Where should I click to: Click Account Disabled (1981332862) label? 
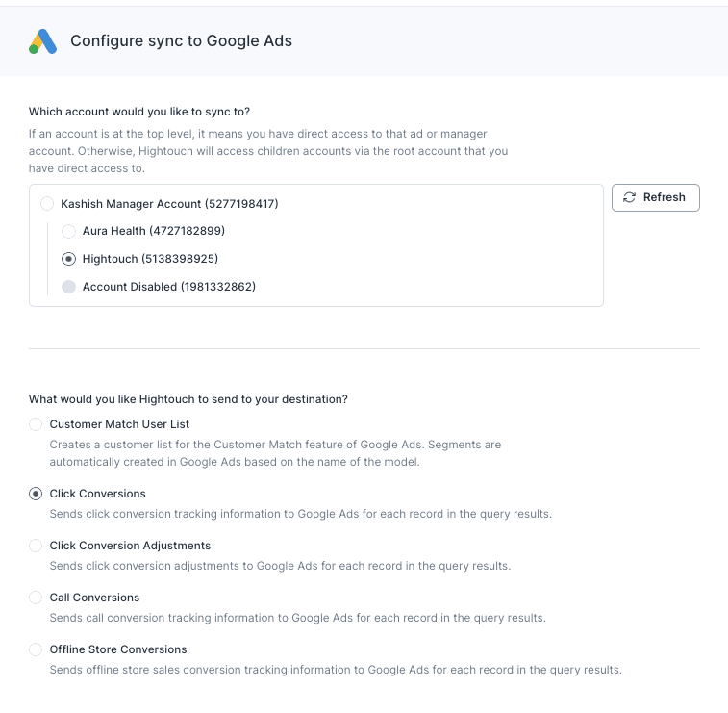tap(169, 287)
